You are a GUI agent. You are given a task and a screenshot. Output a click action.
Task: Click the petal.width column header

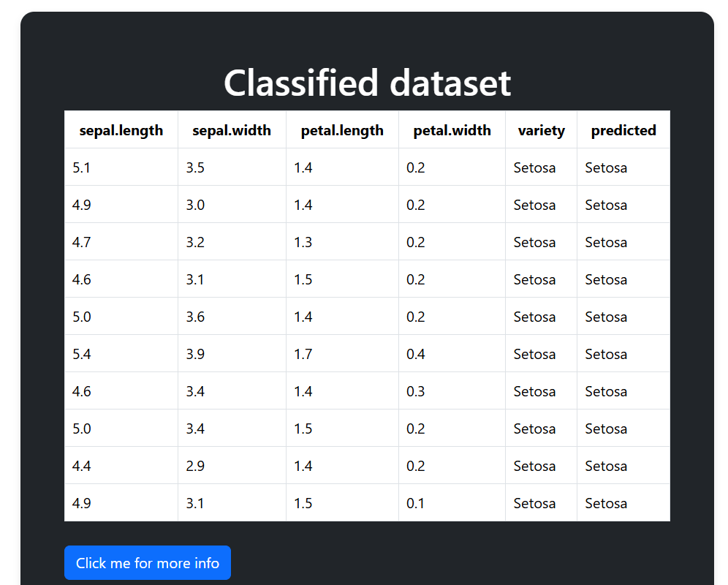pyautogui.click(x=452, y=130)
